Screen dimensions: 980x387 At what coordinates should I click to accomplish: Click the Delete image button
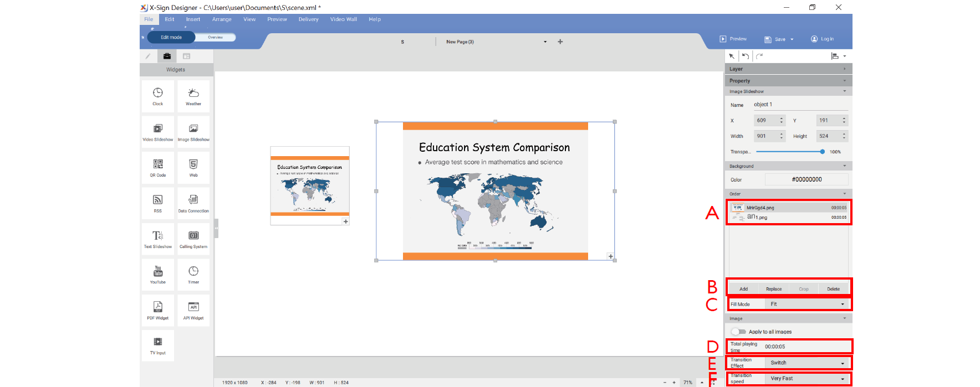[x=833, y=289]
